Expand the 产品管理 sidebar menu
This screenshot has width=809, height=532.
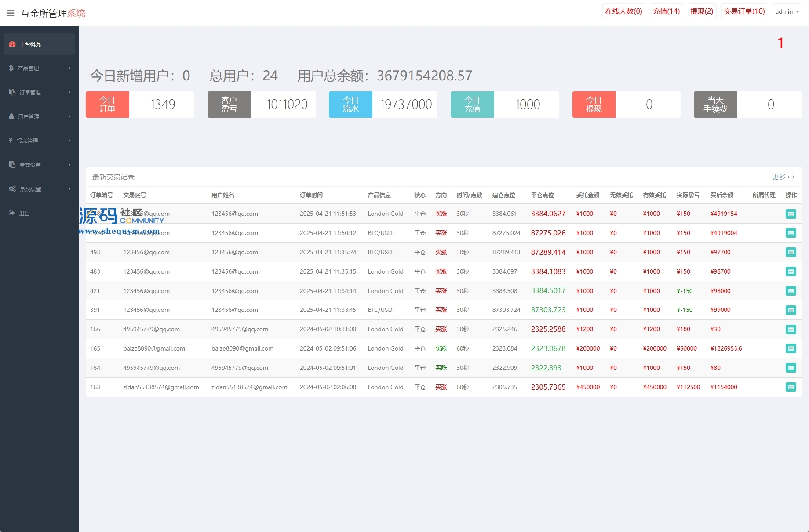point(39,68)
